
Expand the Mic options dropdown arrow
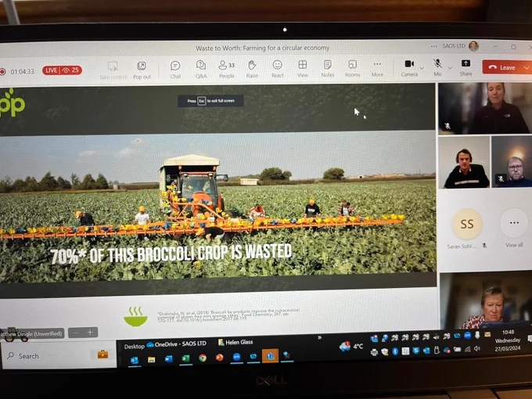(450, 67)
